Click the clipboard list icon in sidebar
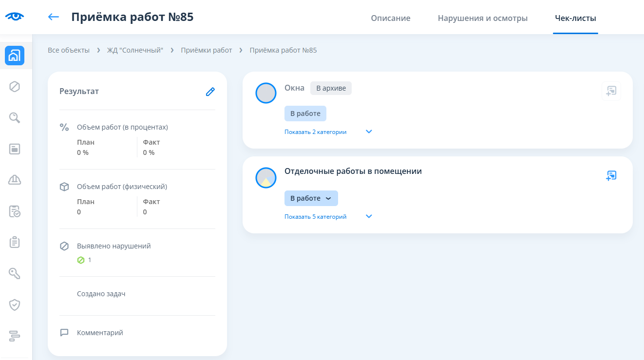The width and height of the screenshot is (644, 360). click(15, 242)
